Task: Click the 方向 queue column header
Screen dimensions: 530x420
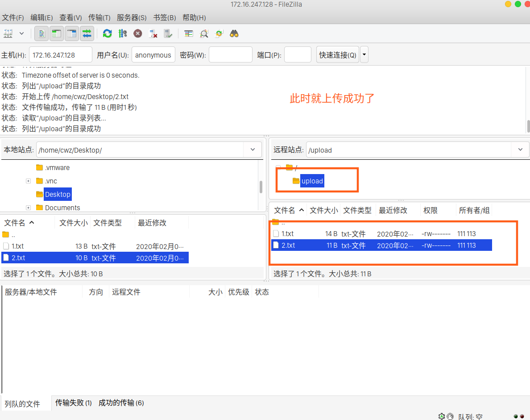Action: (95, 292)
